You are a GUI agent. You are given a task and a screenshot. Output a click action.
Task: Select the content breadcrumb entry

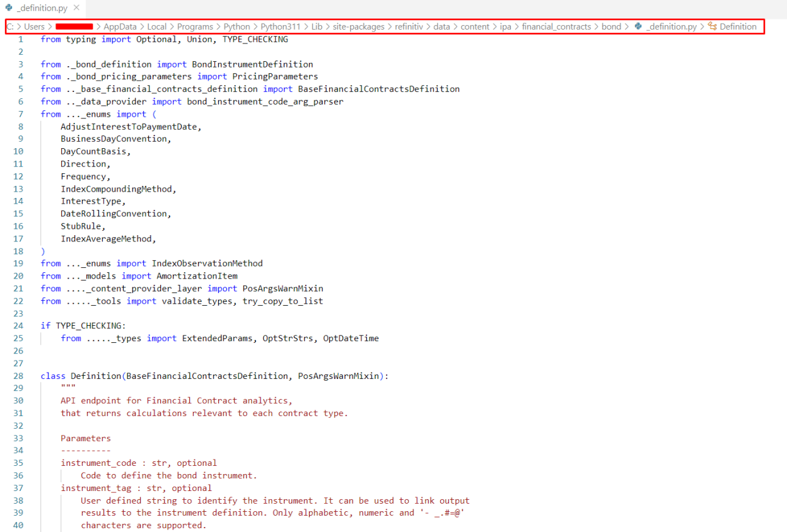coord(475,26)
